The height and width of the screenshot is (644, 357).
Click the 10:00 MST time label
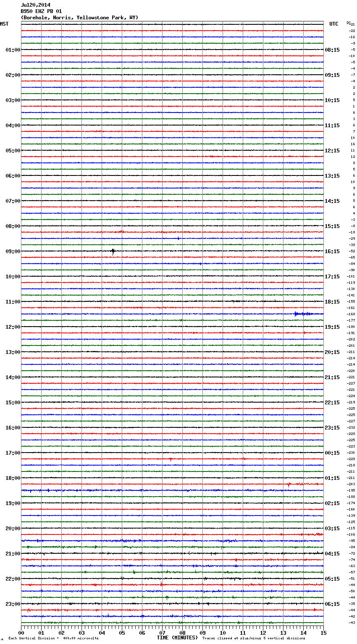13,277
